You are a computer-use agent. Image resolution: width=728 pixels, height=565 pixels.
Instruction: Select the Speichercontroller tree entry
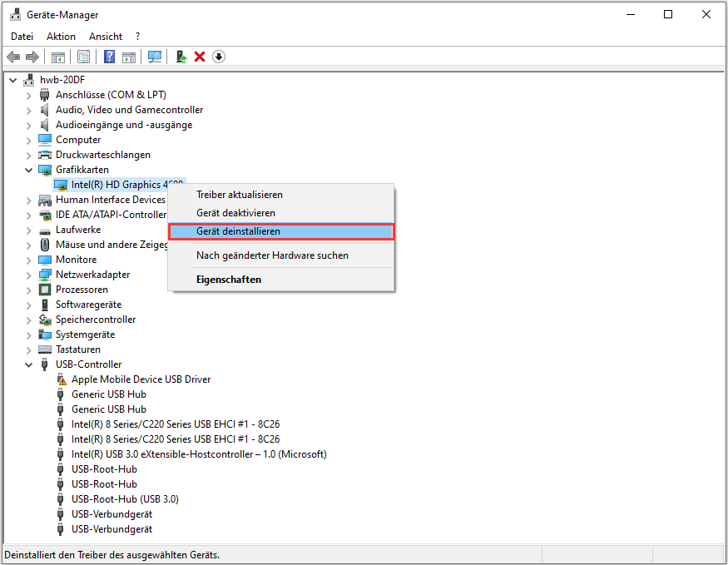tap(96, 320)
